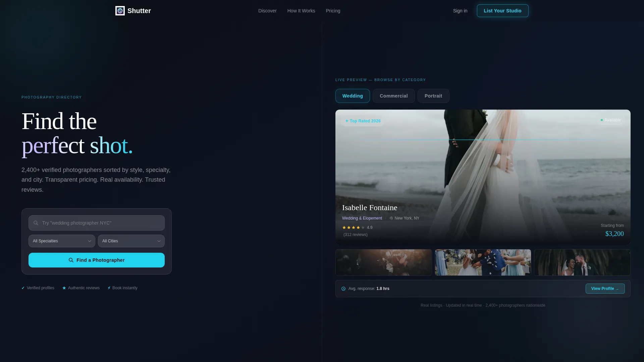Open the Discover nav item
Image resolution: width=644 pixels, height=362 pixels.
267,11
